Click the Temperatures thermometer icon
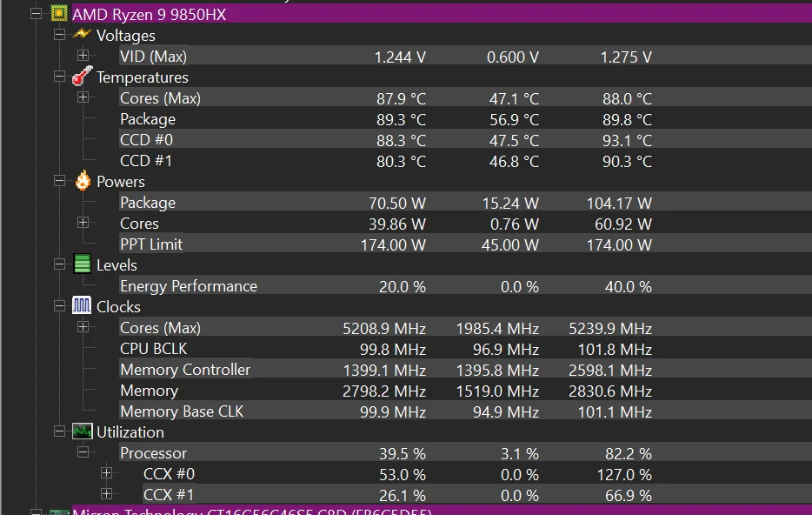The width and height of the screenshot is (812, 515). click(83, 77)
